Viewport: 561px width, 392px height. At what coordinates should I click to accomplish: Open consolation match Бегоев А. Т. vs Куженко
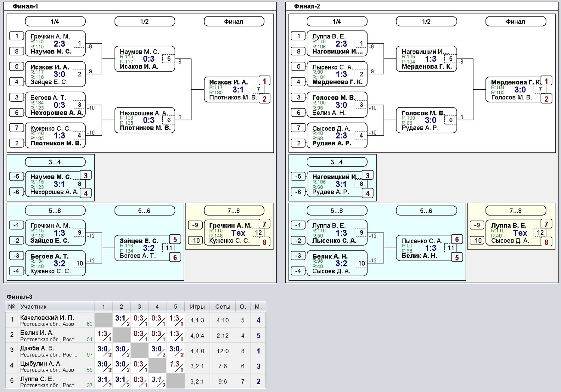pyautogui.click(x=55, y=263)
